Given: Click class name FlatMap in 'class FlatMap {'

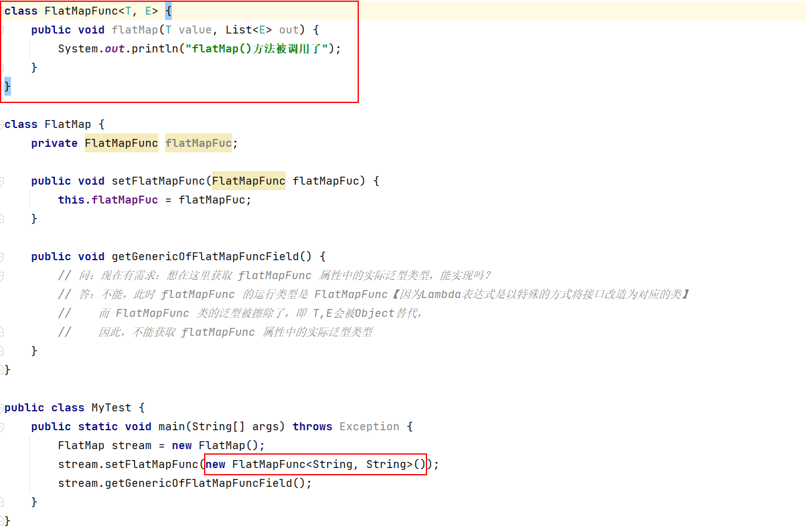Looking at the screenshot, I should [68, 124].
